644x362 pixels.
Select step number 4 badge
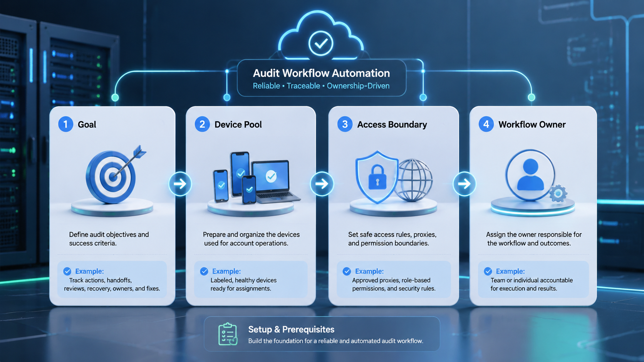click(486, 124)
